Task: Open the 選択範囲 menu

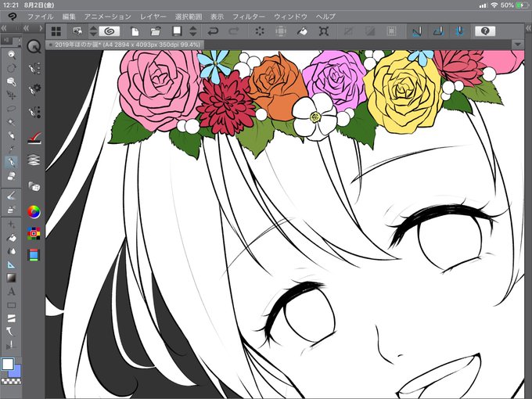Action: (189, 16)
